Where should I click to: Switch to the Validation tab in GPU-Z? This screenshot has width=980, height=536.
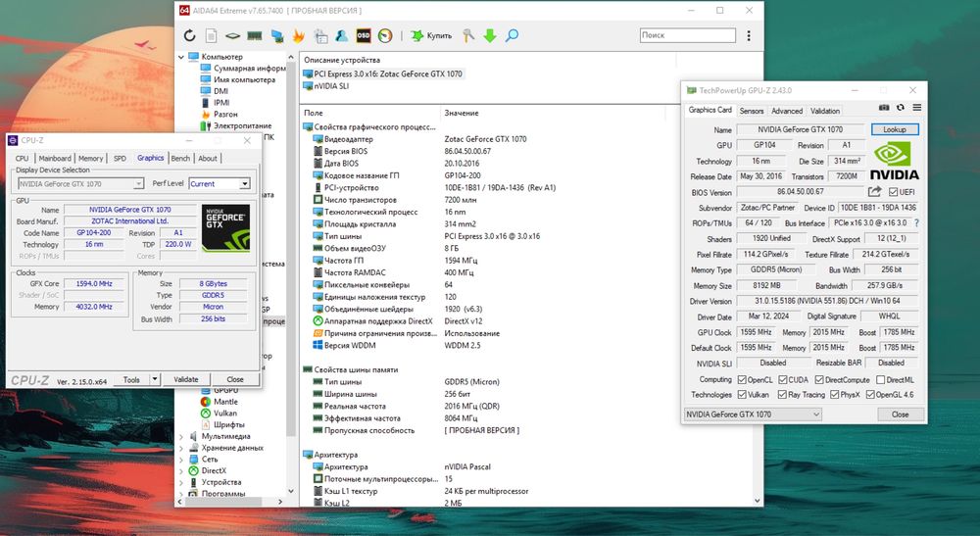tap(825, 111)
